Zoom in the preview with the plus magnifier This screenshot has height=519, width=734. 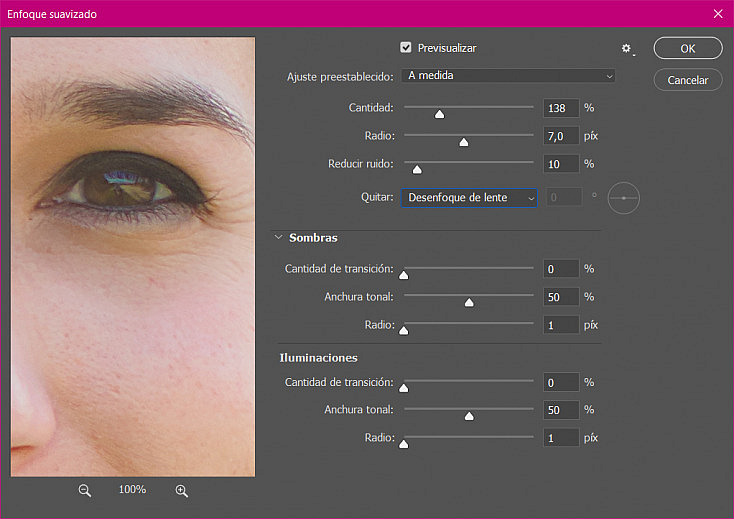tap(182, 490)
